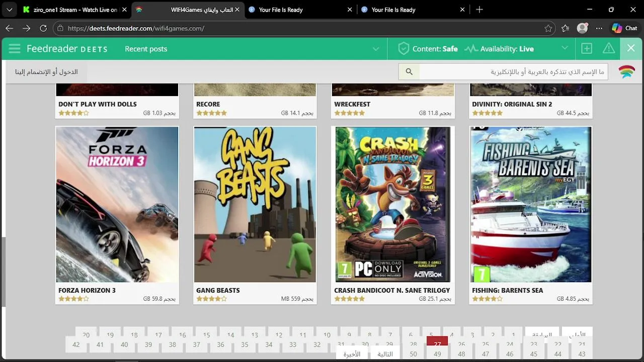Open the browser settings and more menu
Screen dimensions: 644x362
[599, 28]
